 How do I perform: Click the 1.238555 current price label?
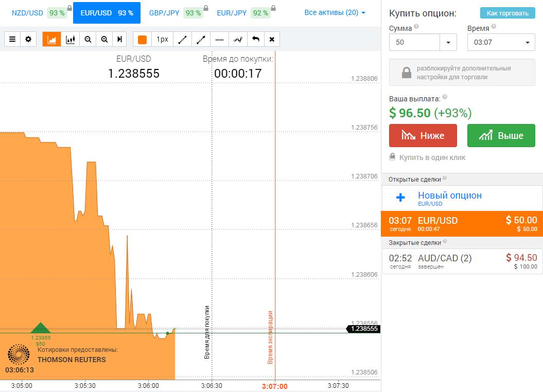363,329
